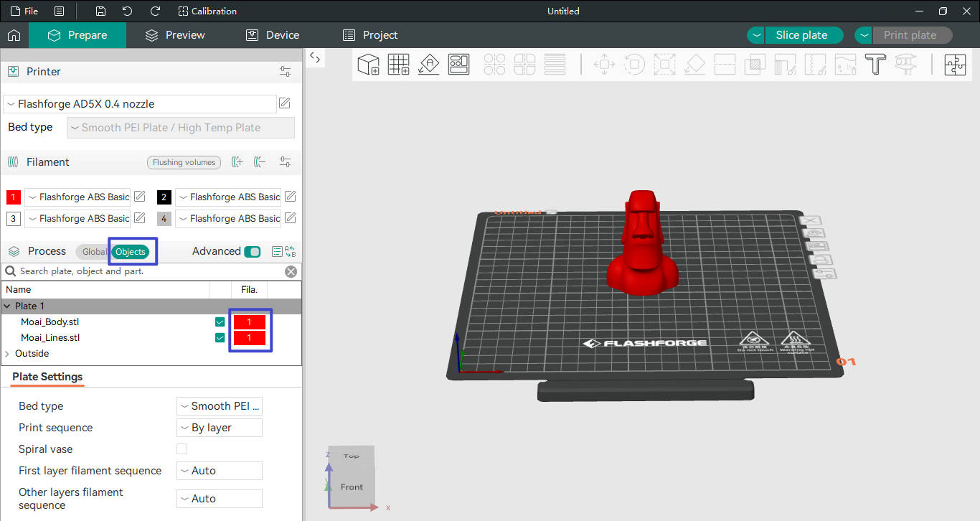This screenshot has height=521, width=980.
Task: Switch to the Device tab
Action: pos(273,35)
